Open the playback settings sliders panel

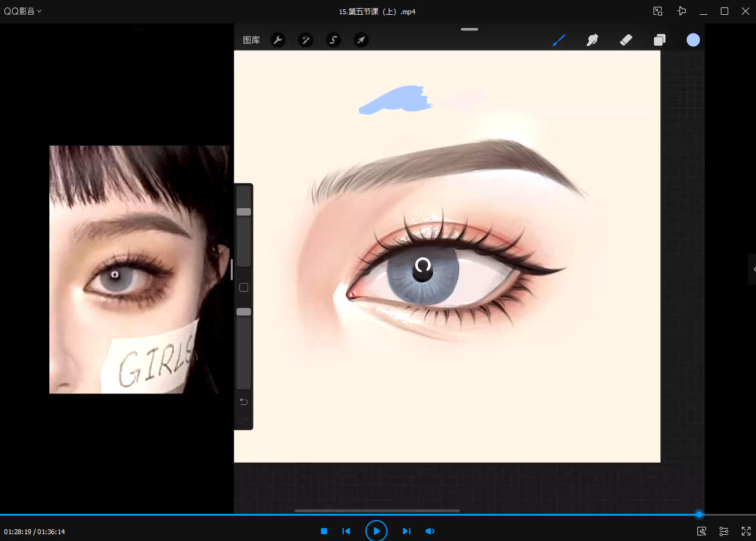724,531
